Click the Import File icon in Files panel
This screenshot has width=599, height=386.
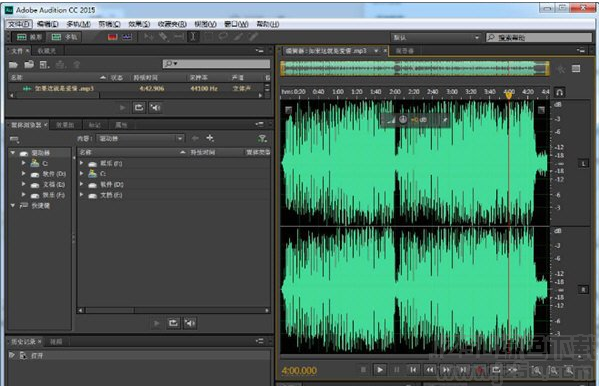29,65
